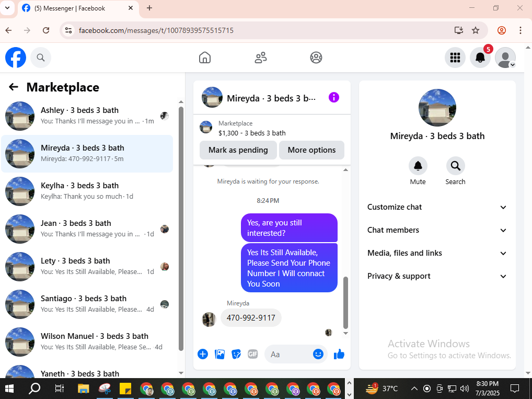Open conversation info purple icon
The image size is (532, 399).
pos(334,97)
